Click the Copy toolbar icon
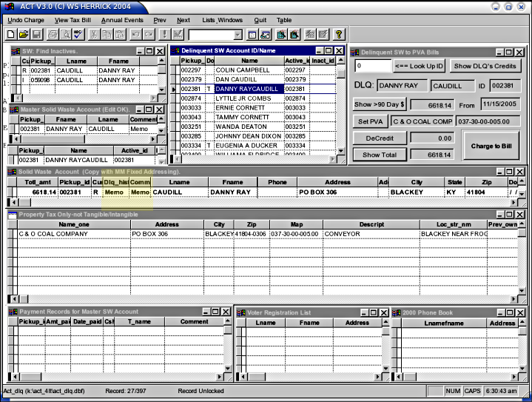 [x=107, y=34]
